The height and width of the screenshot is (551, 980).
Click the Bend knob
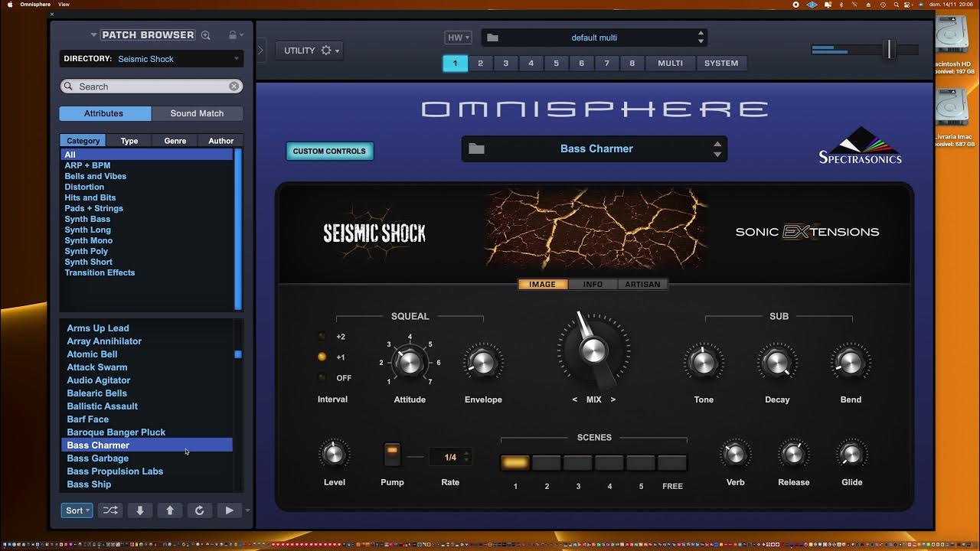click(x=851, y=362)
